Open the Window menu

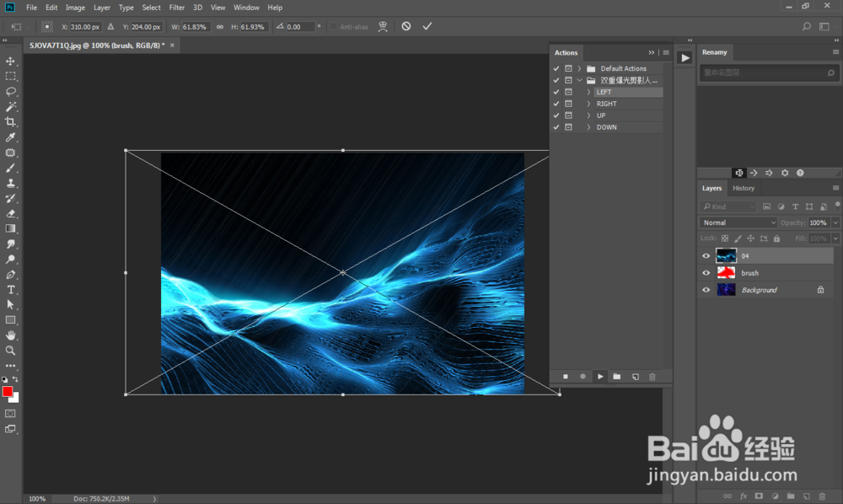pos(246,8)
